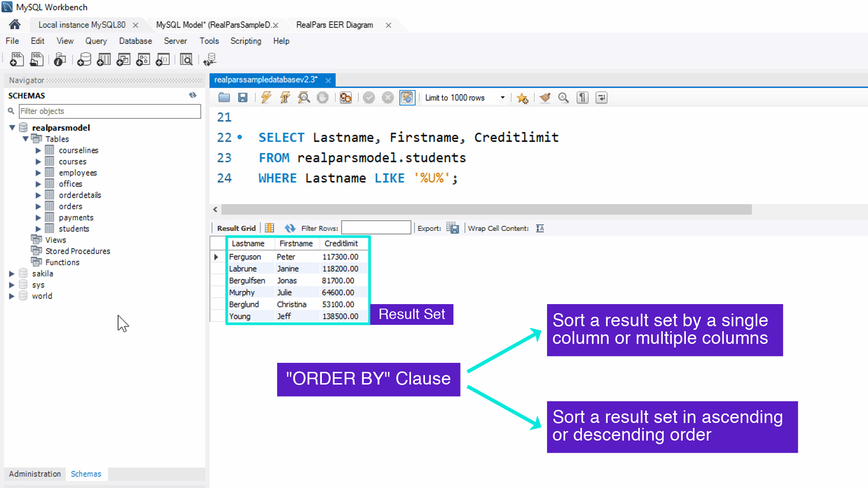The width and height of the screenshot is (868, 488).
Task: Toggle the auto-commit mode button
Action: [x=407, y=98]
